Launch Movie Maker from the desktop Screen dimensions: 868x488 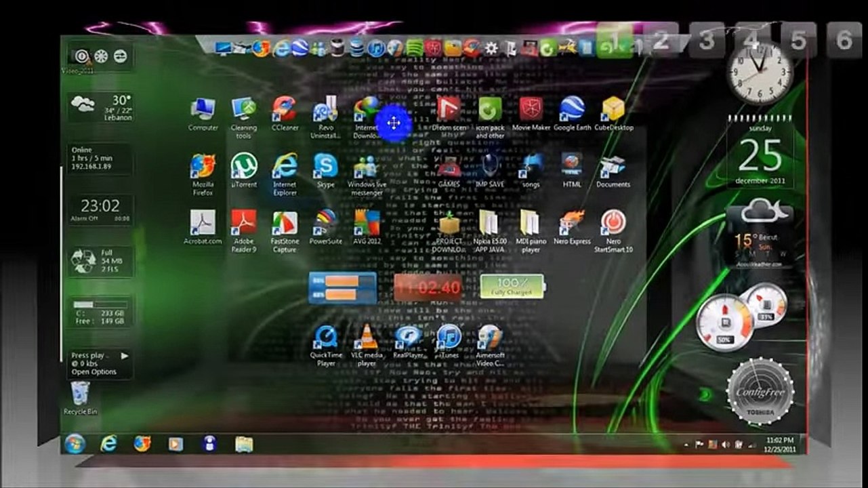pyautogui.click(x=531, y=113)
